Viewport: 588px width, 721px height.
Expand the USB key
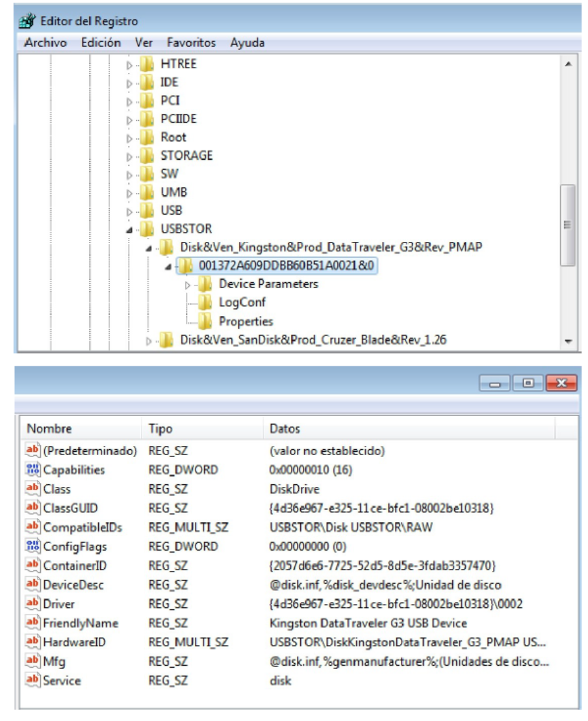(x=129, y=212)
